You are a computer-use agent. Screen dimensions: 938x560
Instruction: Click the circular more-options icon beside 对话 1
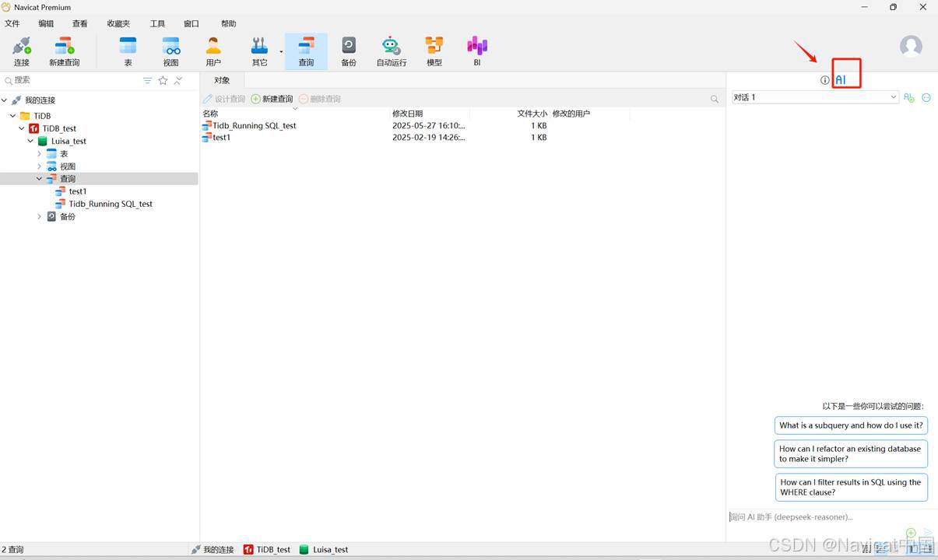[x=926, y=97]
